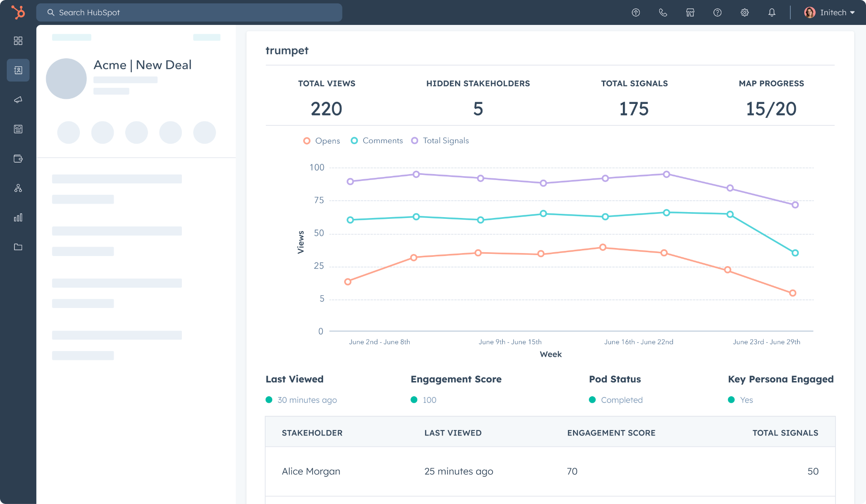Click the last Comments data point
Screen dimensions: 866x504
click(795, 253)
